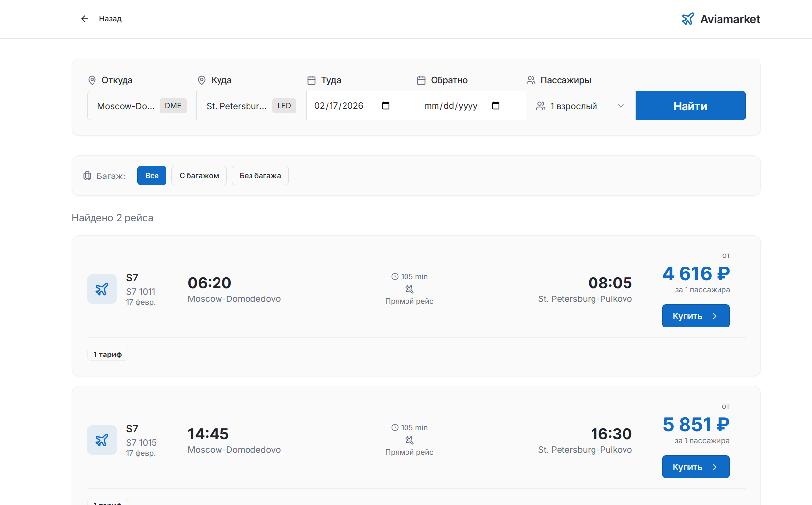Viewport: 812px width, 505px height.
Task: Open the 1 взрослый passengers dropdown
Action: point(581,106)
